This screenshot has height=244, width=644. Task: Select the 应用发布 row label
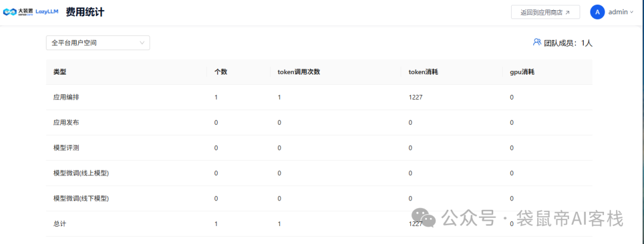[66, 122]
